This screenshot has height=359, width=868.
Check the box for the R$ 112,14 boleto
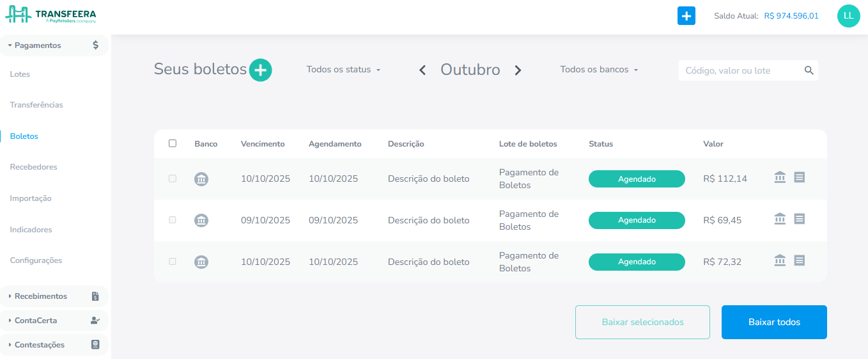(173, 179)
